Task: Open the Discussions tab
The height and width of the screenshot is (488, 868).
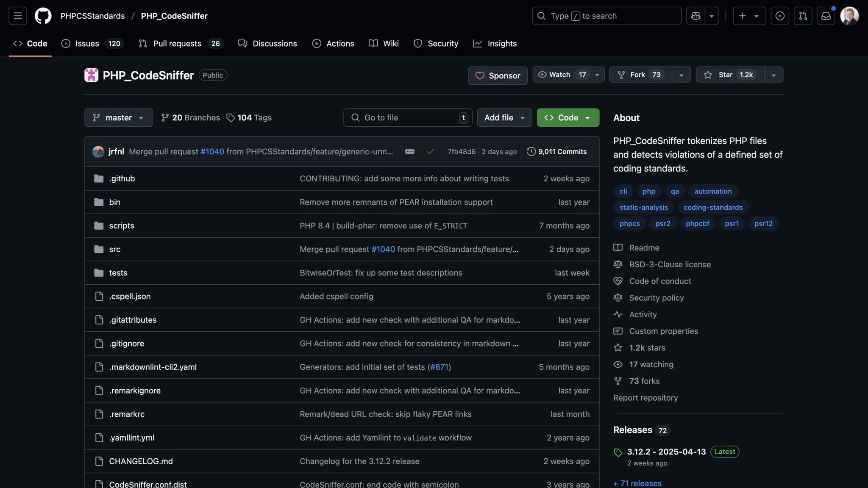Action: pos(267,44)
